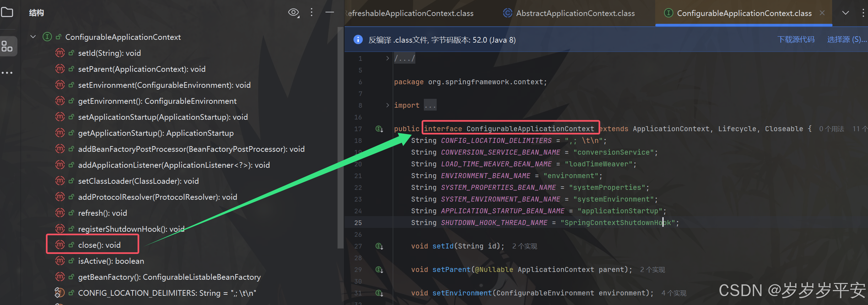Click SHUTDOWN_HOOK_THREAD_NAME constant in code

pyautogui.click(x=494, y=223)
